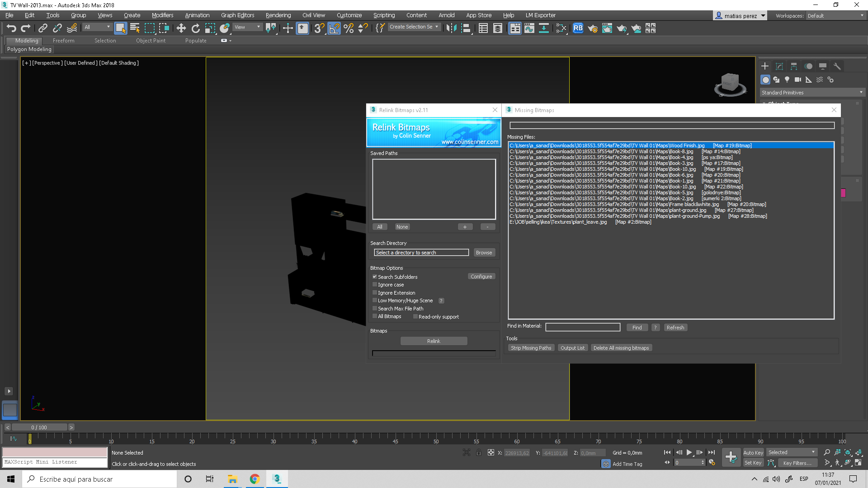Viewport: 868px width, 488px height.
Task: Click the Zoom Extents All icon
Action: pos(858,452)
